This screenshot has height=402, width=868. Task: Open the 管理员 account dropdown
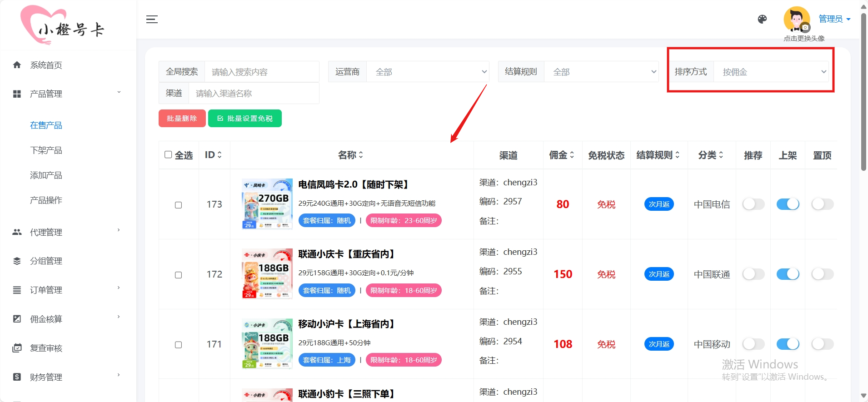(x=834, y=19)
